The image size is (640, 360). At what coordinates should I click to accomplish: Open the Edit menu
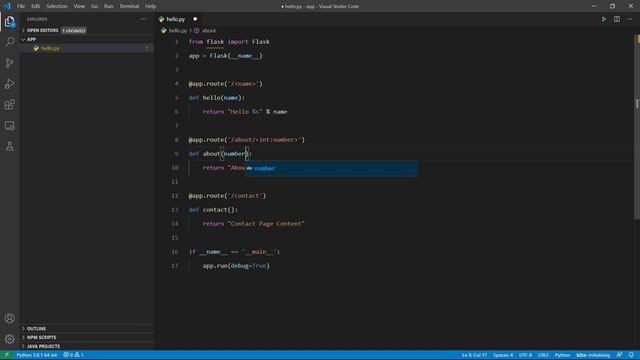[36, 6]
